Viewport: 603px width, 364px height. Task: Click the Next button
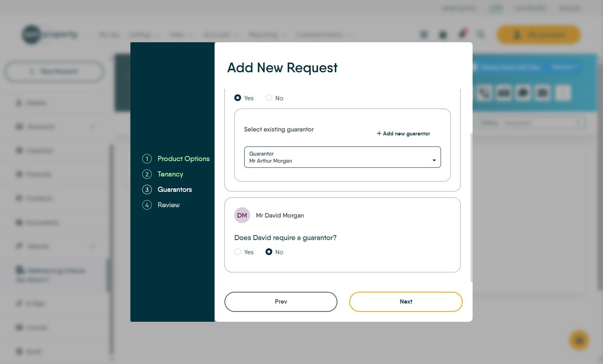[x=406, y=302]
